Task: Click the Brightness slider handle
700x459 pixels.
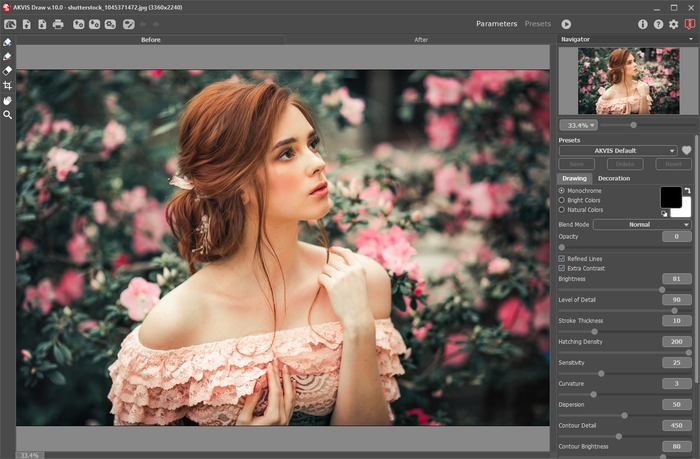Action: [x=662, y=290]
